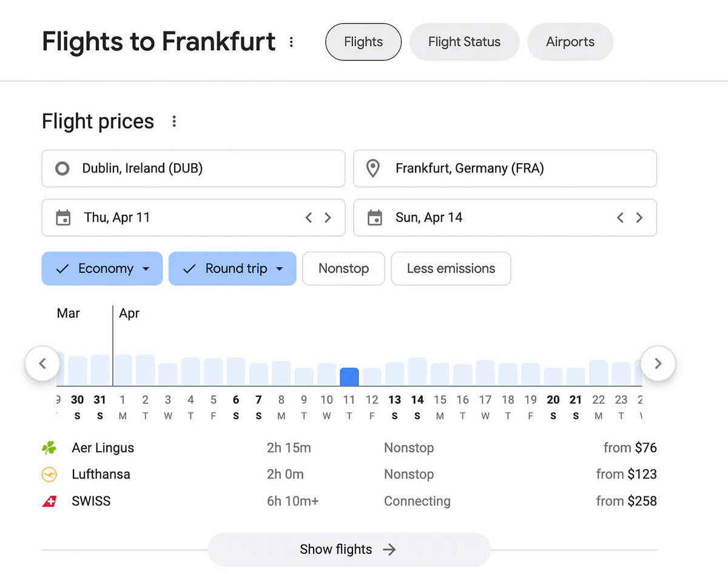
Task: Switch to the Flight Status tab
Action: (464, 42)
